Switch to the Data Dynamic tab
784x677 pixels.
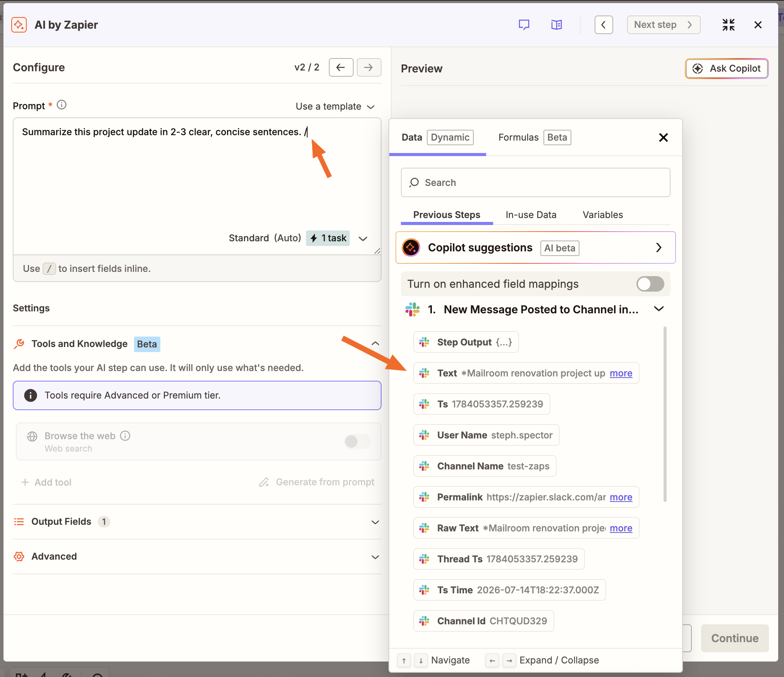tap(437, 137)
